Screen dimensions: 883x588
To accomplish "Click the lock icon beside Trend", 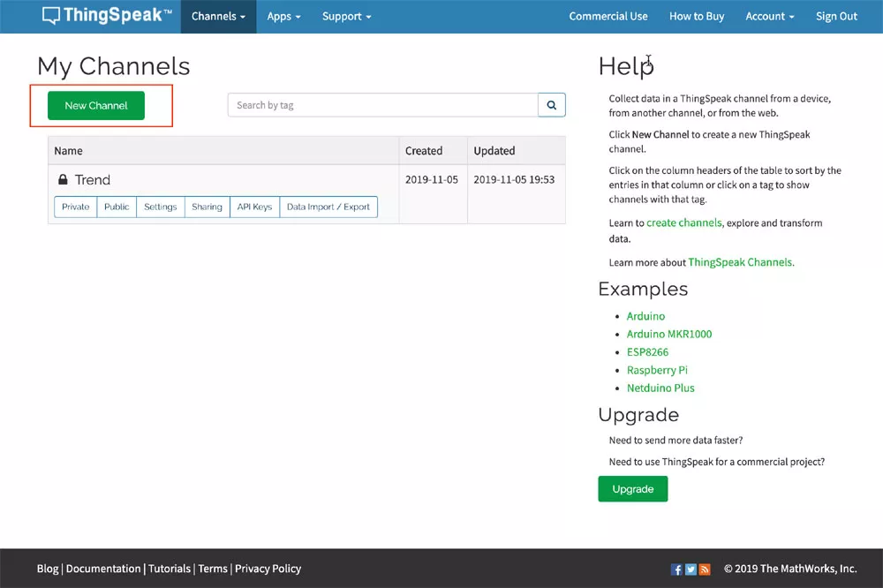I will 63,180.
